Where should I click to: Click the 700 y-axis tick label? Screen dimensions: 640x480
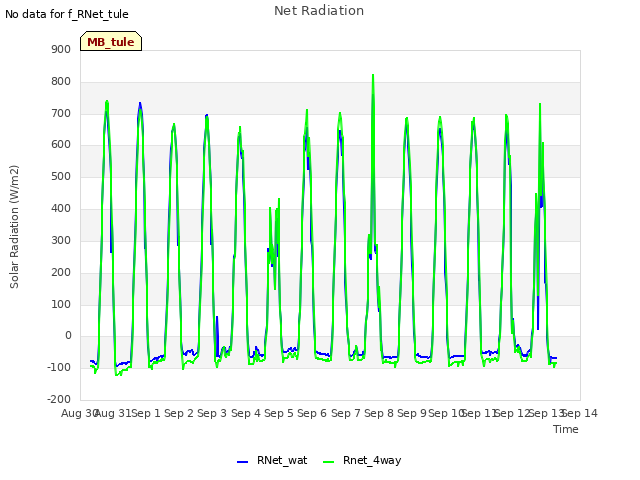pyautogui.click(x=61, y=113)
